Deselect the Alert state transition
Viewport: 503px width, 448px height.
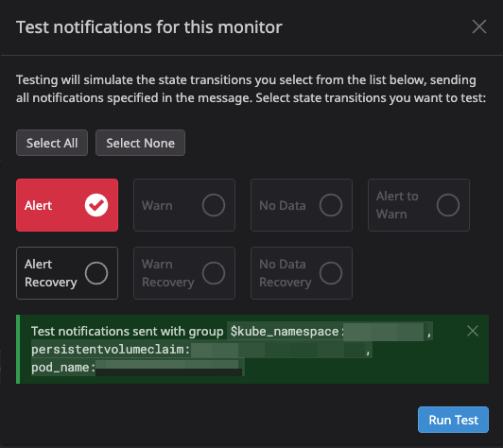tap(67, 205)
